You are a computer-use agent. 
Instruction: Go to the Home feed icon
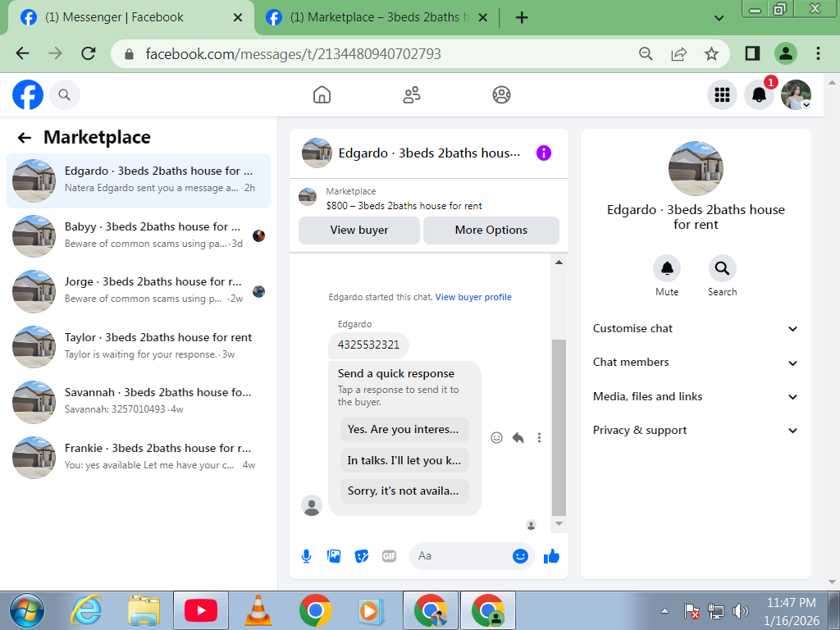point(322,95)
